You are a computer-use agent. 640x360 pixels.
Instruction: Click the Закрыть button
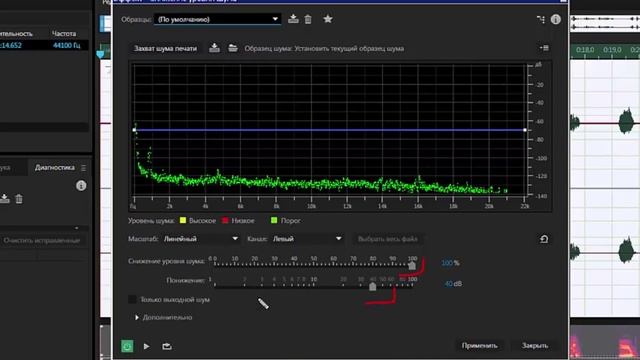click(x=535, y=345)
